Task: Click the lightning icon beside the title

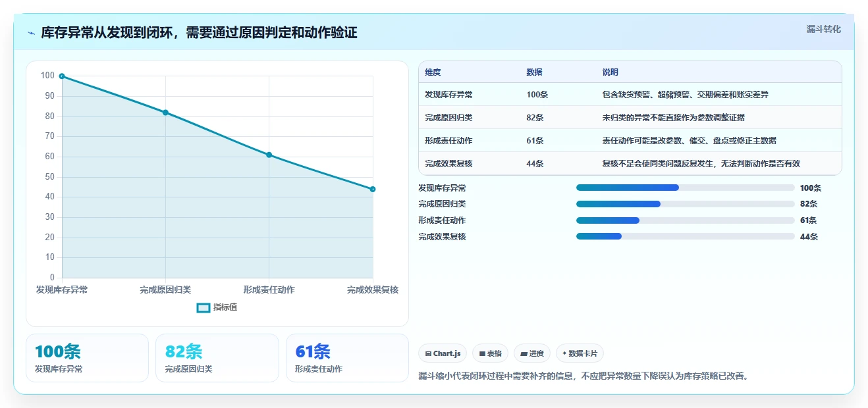Action: click(x=31, y=33)
